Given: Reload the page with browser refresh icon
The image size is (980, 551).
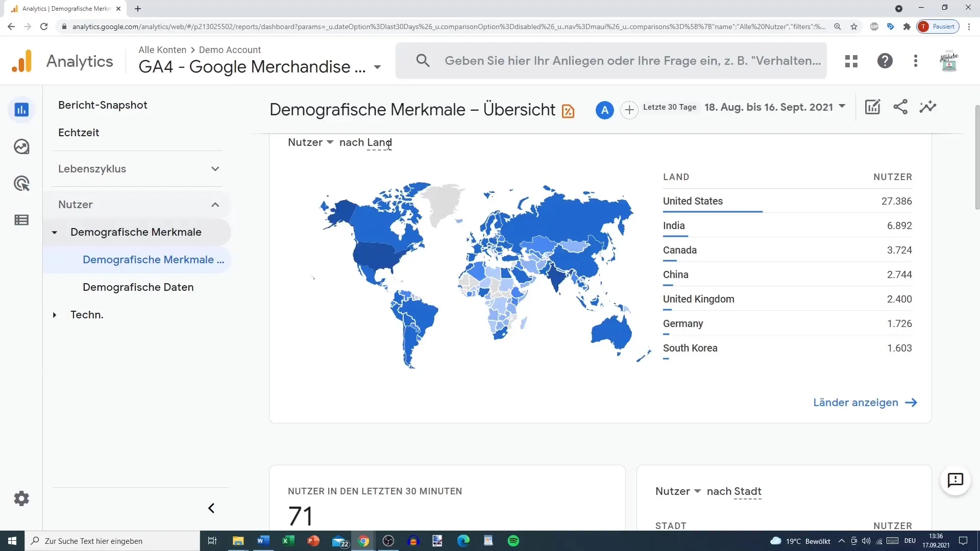Looking at the screenshot, I should [44, 27].
